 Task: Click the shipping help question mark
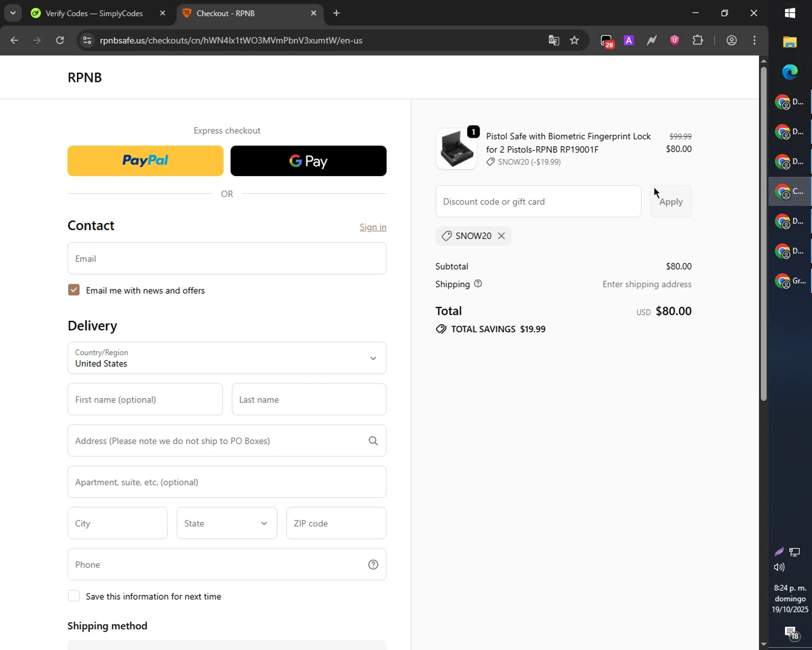[478, 284]
